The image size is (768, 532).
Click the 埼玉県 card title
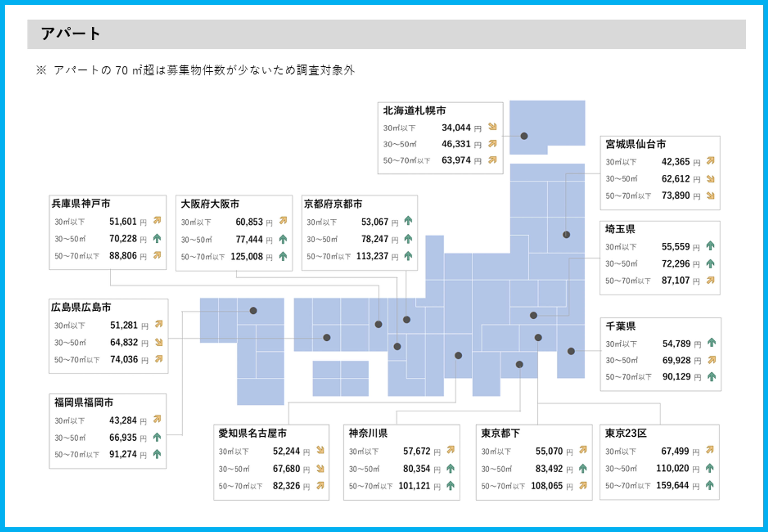click(x=620, y=229)
